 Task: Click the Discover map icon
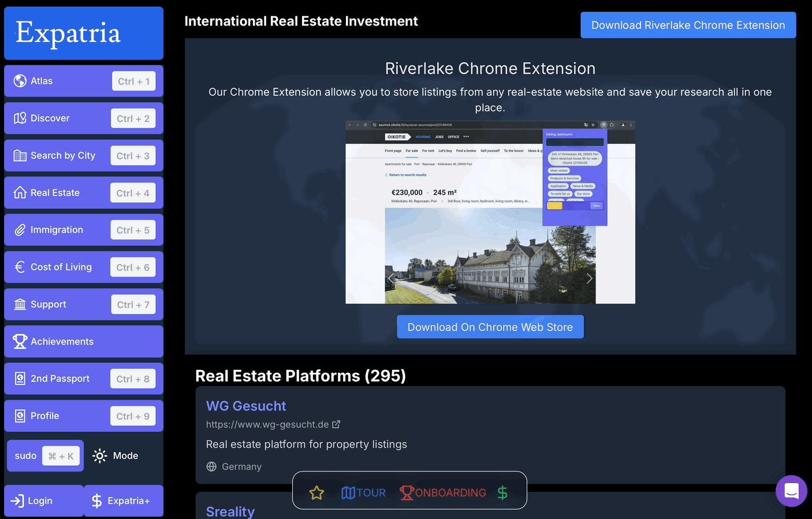click(20, 118)
